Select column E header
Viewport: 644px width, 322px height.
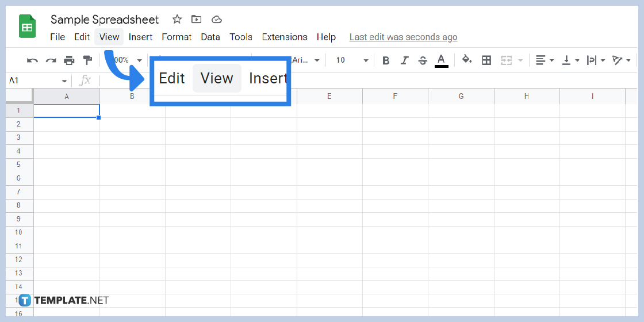pyautogui.click(x=329, y=96)
